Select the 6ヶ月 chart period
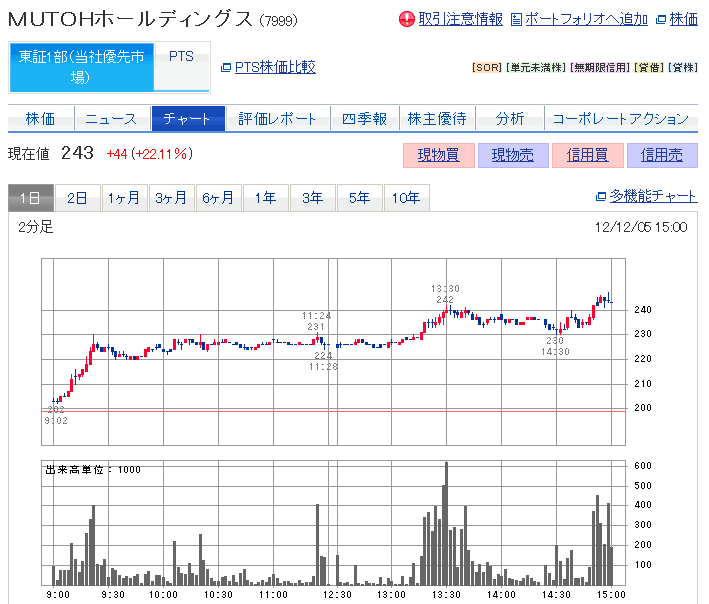 [x=219, y=198]
